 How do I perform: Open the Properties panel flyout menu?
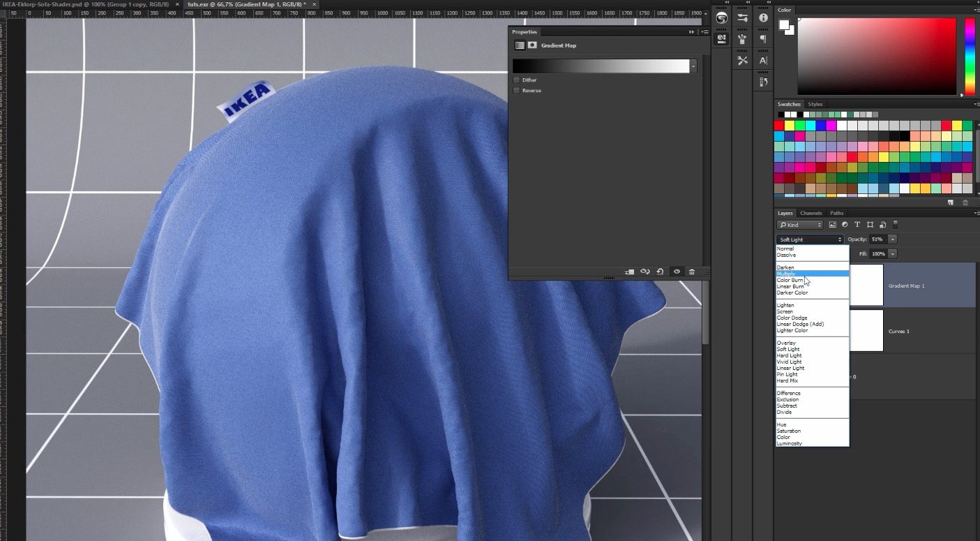[704, 32]
